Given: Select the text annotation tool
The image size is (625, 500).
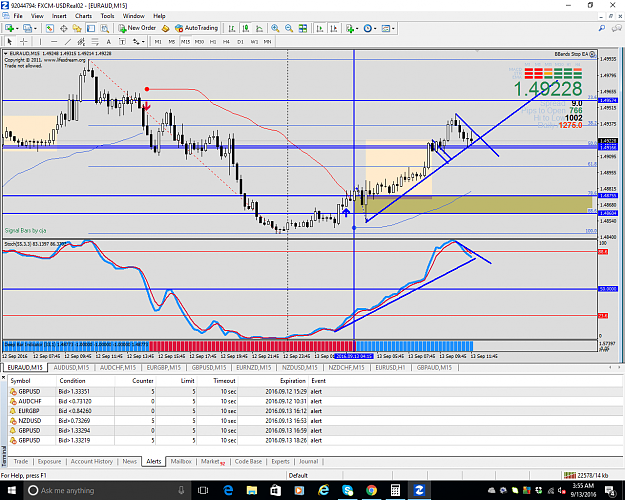Looking at the screenshot, I should (x=108, y=41).
